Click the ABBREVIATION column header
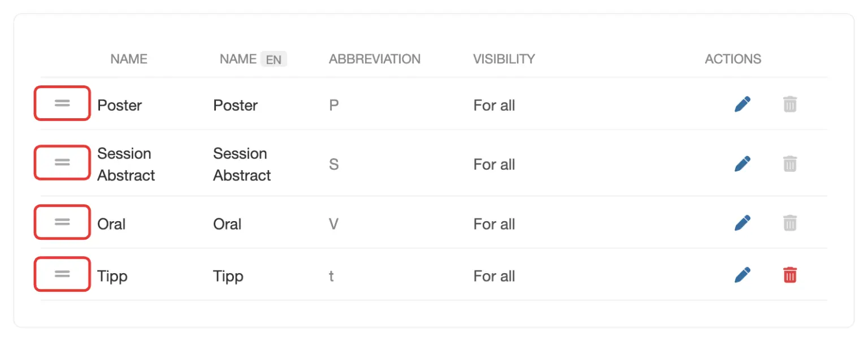Viewport: 868px width, 341px height. [375, 59]
